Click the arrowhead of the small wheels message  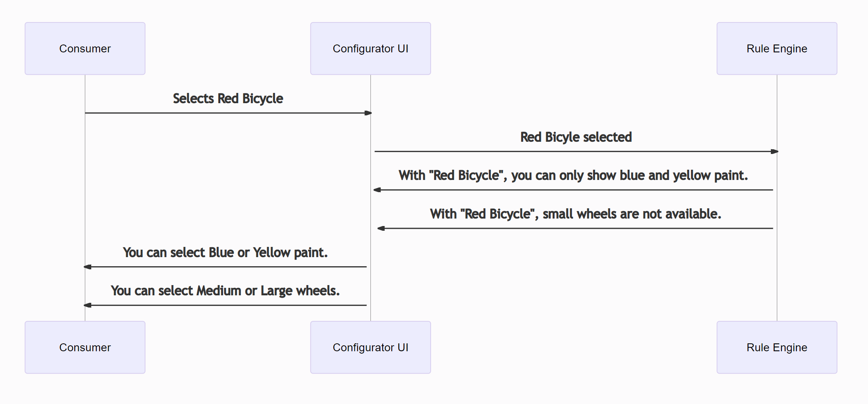click(381, 228)
